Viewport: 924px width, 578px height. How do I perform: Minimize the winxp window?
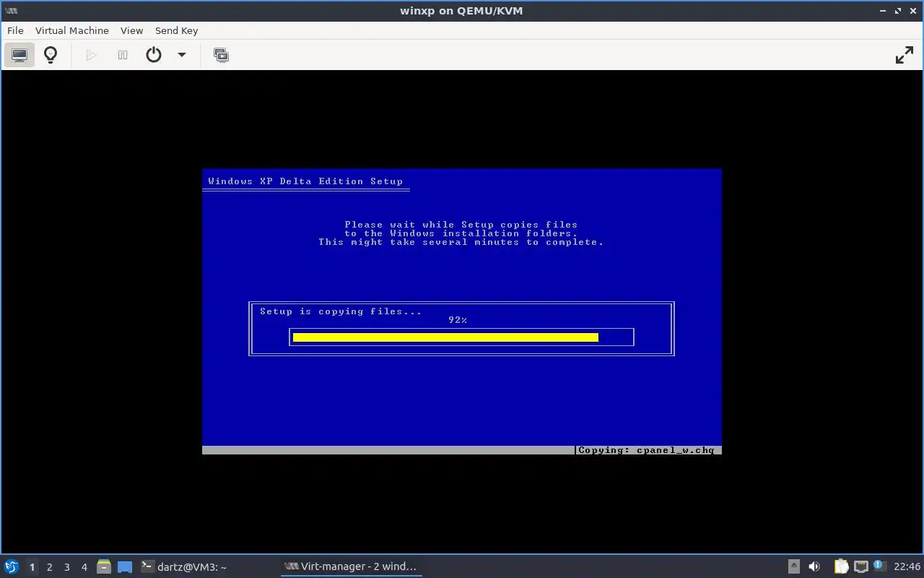[x=884, y=11]
